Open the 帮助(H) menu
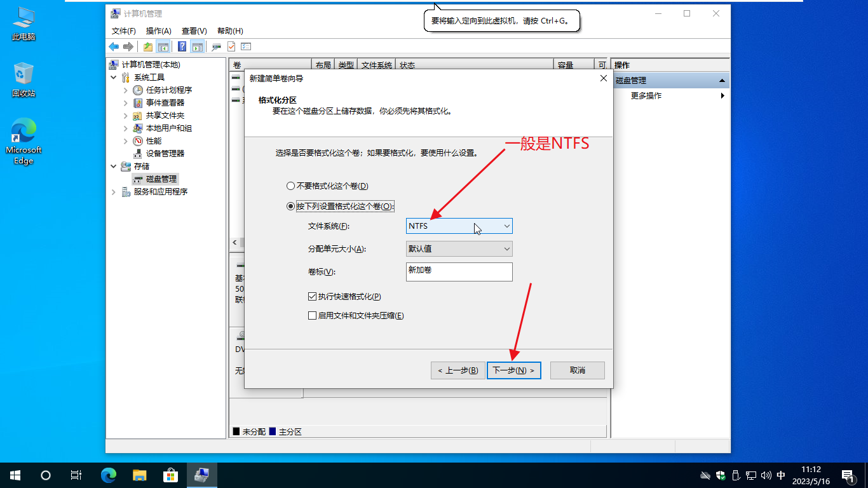The height and width of the screenshot is (488, 868). point(230,30)
